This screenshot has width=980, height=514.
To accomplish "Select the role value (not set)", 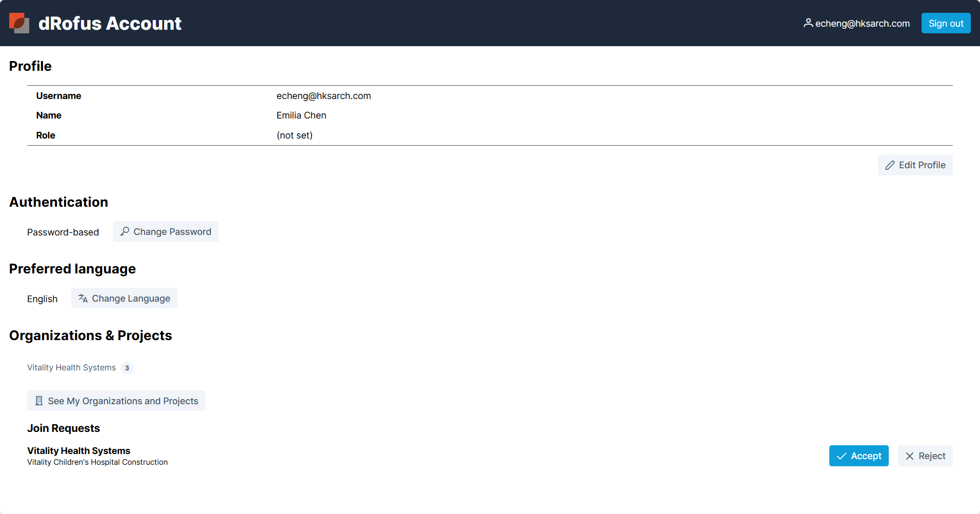I will pyautogui.click(x=295, y=135).
